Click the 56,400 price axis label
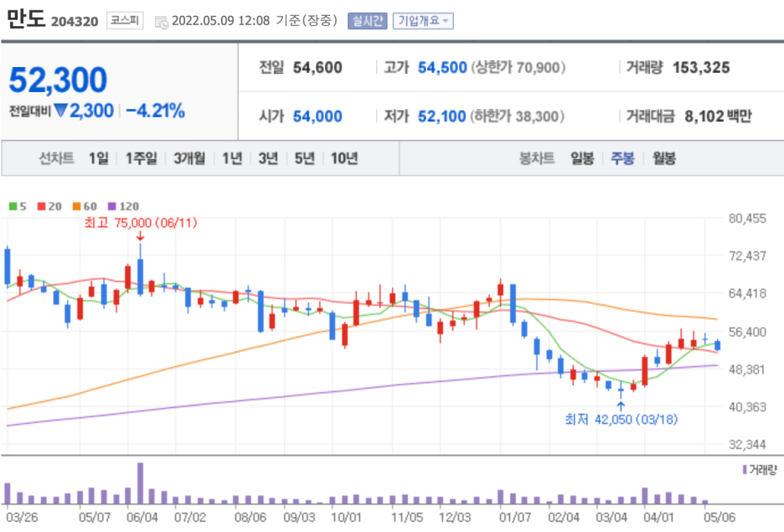This screenshot has width=784, height=532. [747, 332]
